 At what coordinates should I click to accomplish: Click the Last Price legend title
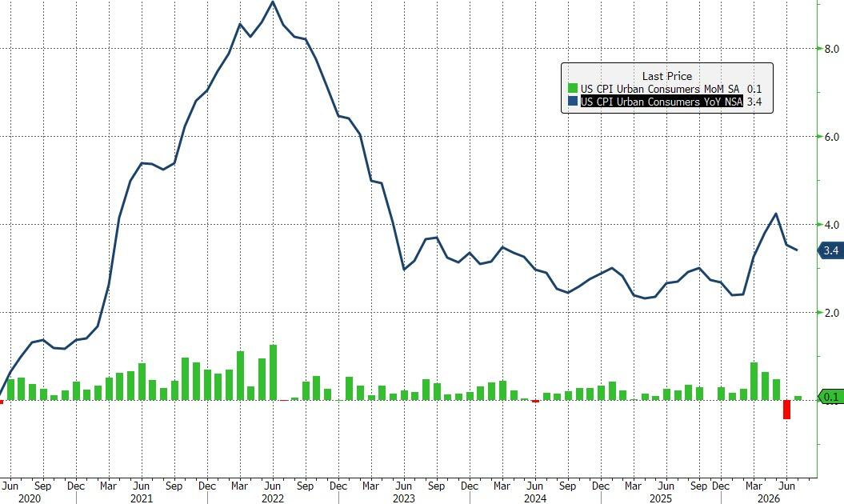click(x=667, y=76)
